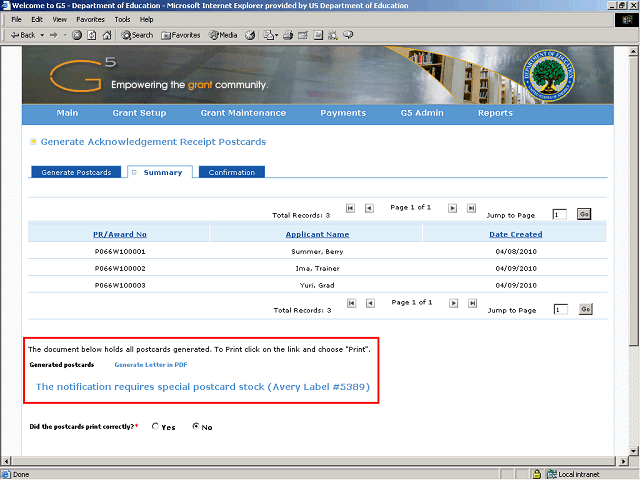
Task: Go to Home page icon
Action: 107,35
